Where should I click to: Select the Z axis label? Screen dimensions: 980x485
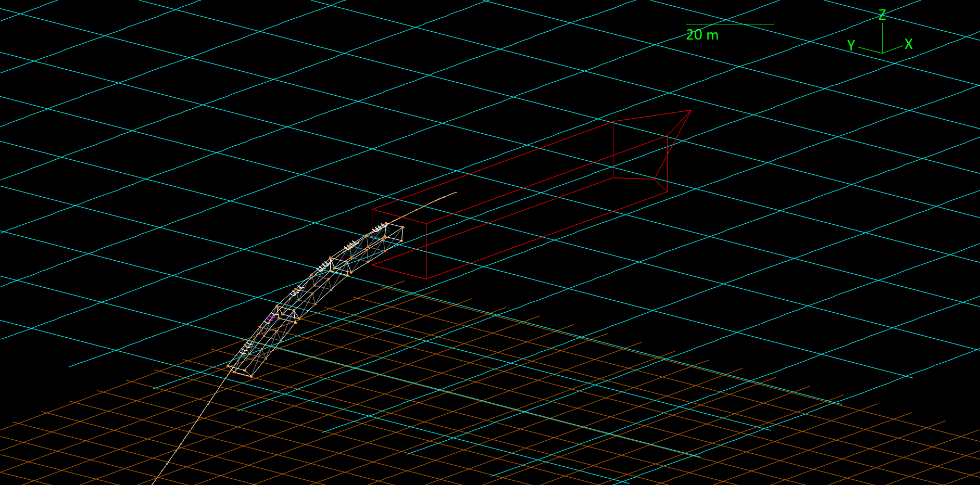(x=882, y=15)
